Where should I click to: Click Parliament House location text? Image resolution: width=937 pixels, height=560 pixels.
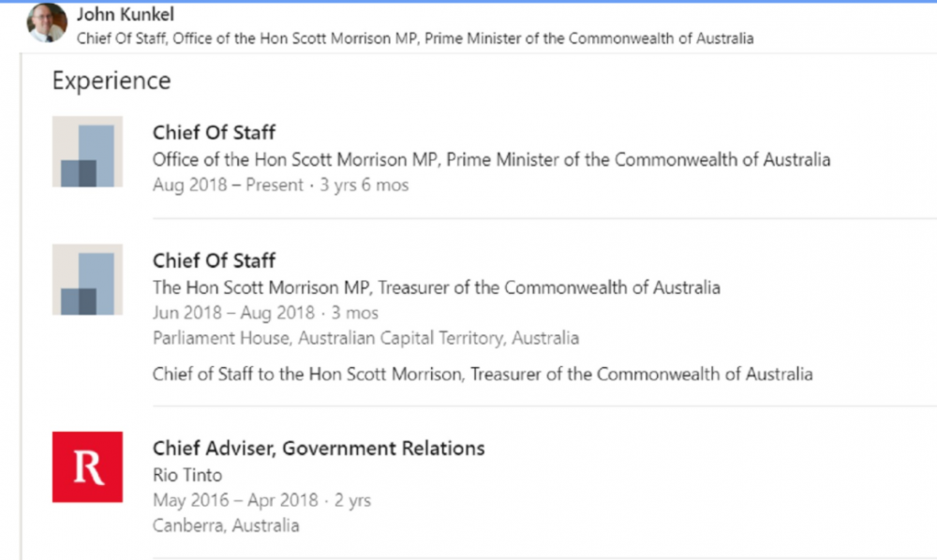point(365,338)
